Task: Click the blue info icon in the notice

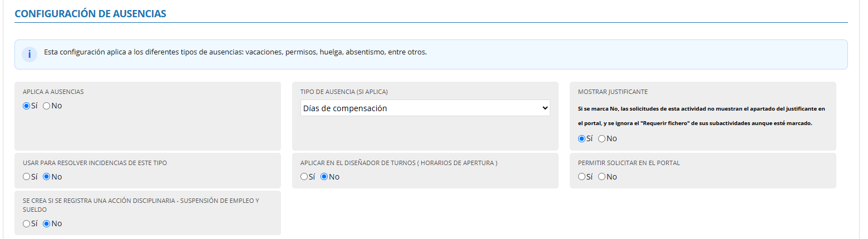Action: [x=29, y=54]
